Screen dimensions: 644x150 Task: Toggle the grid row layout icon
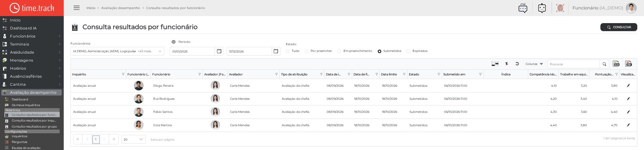point(495,64)
